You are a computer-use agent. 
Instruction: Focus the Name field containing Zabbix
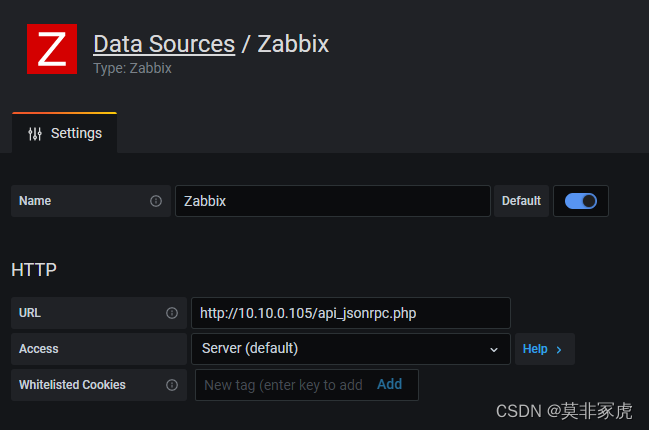(333, 201)
